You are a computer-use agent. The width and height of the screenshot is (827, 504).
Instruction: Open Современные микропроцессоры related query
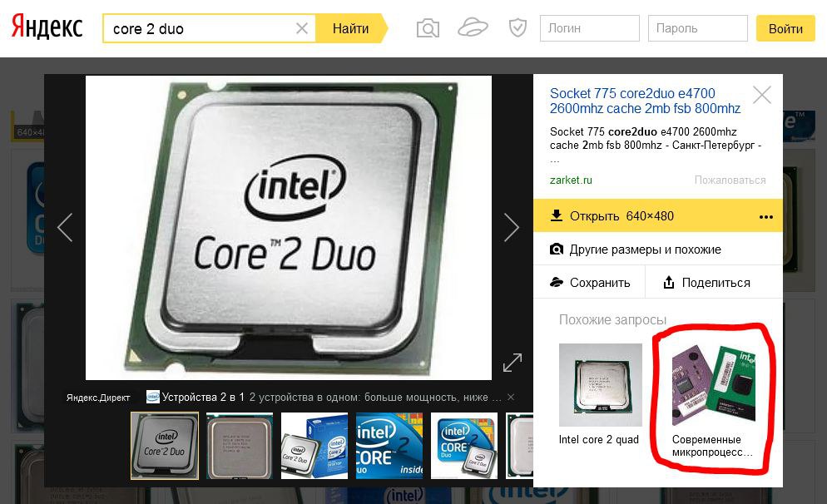(714, 401)
